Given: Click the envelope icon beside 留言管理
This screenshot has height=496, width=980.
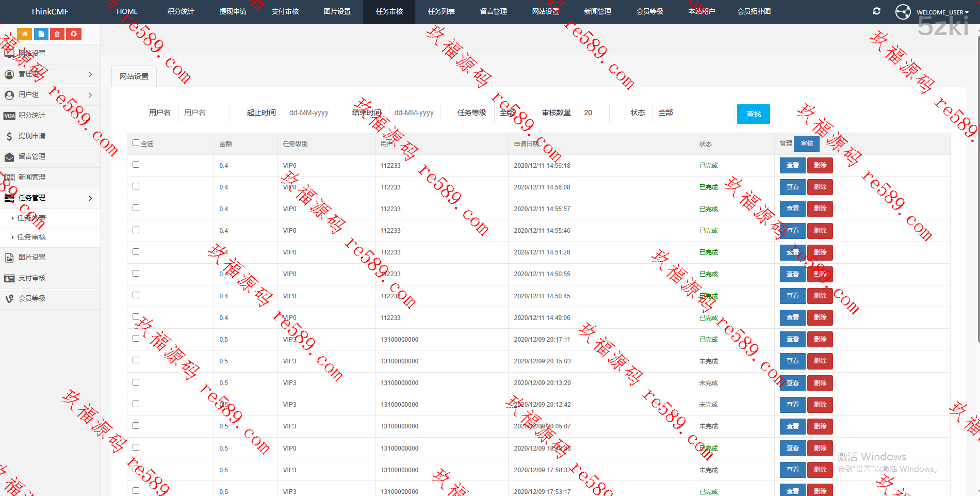Looking at the screenshot, I should 9,157.
